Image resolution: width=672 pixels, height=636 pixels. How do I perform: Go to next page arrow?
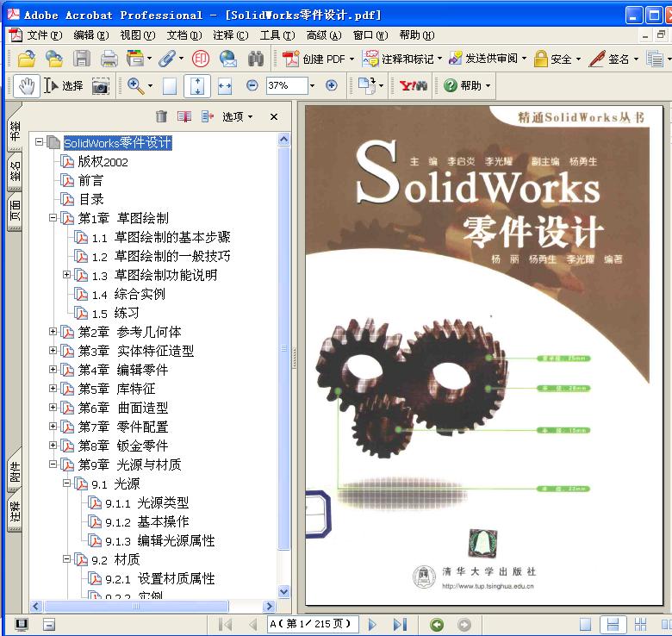[372, 624]
